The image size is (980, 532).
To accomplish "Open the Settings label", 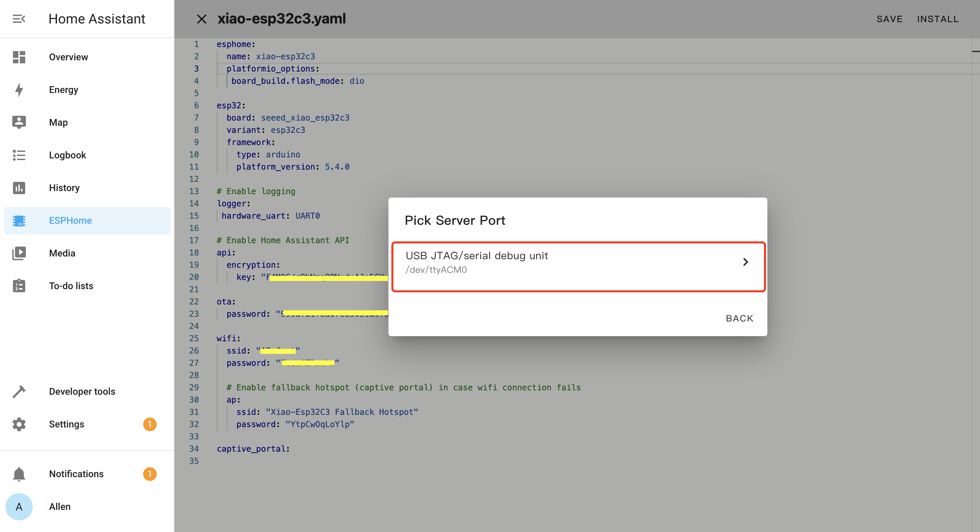I will [66, 424].
